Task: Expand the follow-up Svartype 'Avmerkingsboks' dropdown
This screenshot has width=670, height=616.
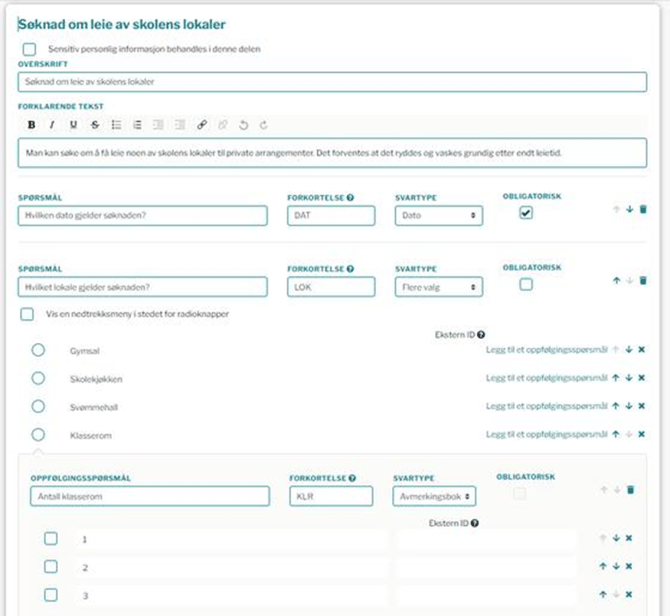Action: click(436, 496)
